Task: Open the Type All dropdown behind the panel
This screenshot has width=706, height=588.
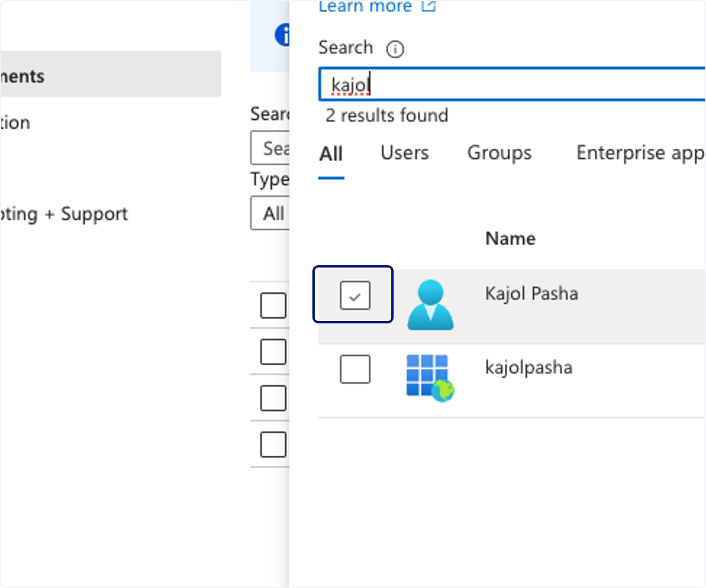Action: click(x=270, y=213)
